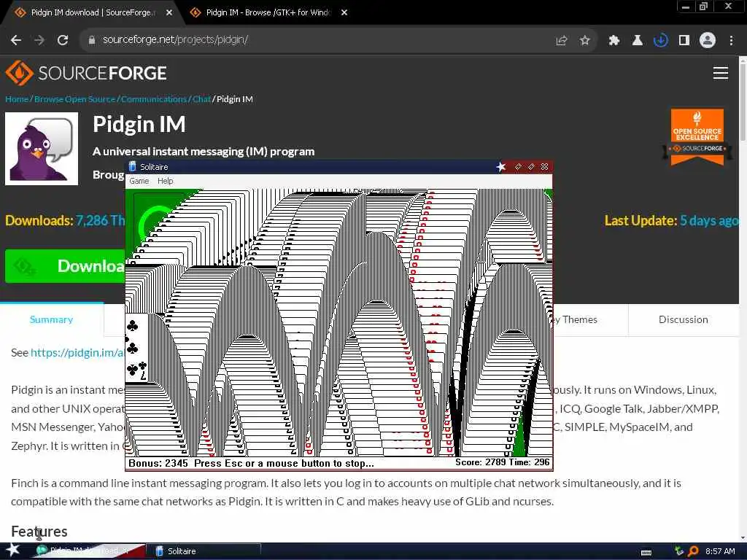Click the clubs card in Solitaire
The image size is (747, 560).
click(x=136, y=348)
